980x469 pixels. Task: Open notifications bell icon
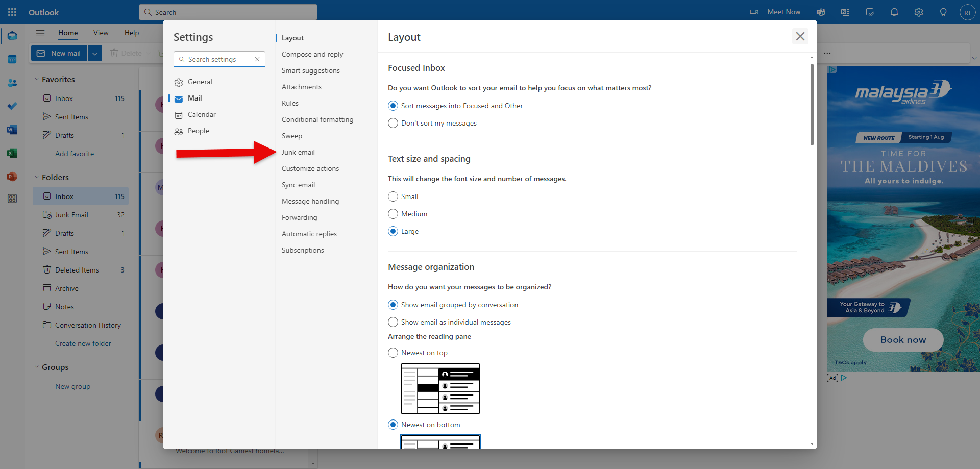[x=894, y=12]
